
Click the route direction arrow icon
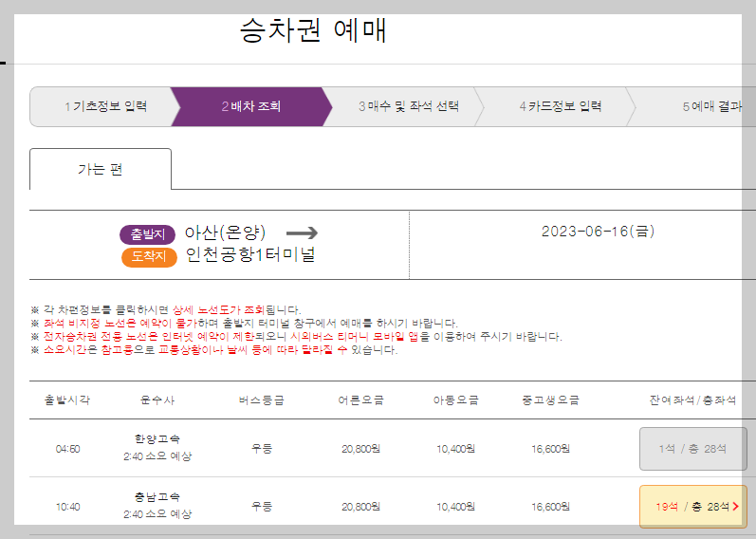pyautogui.click(x=302, y=233)
